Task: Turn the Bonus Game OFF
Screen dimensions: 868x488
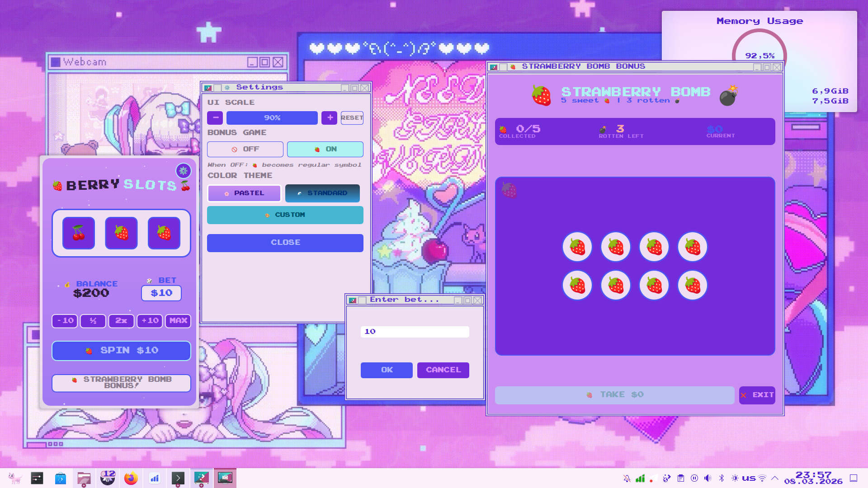Action: click(x=245, y=149)
